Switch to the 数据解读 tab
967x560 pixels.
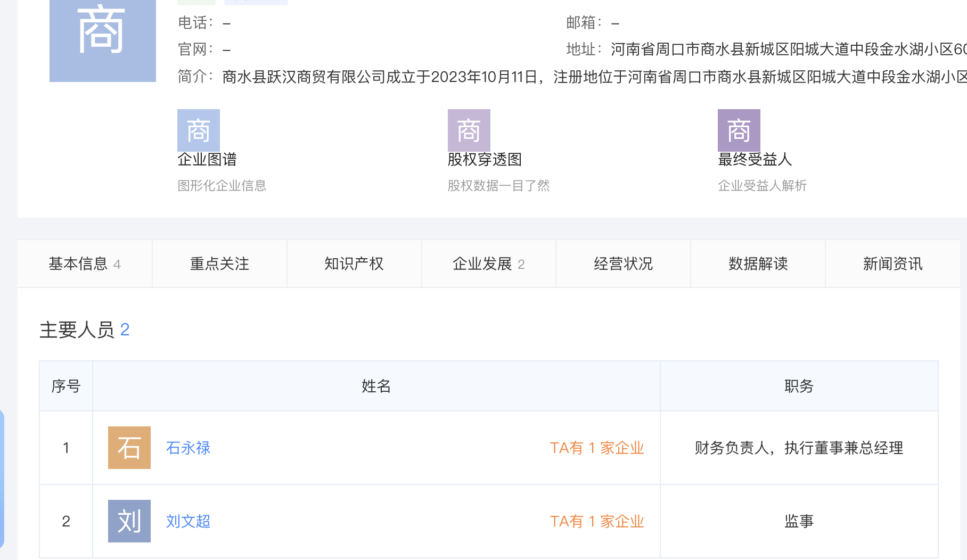[758, 264]
